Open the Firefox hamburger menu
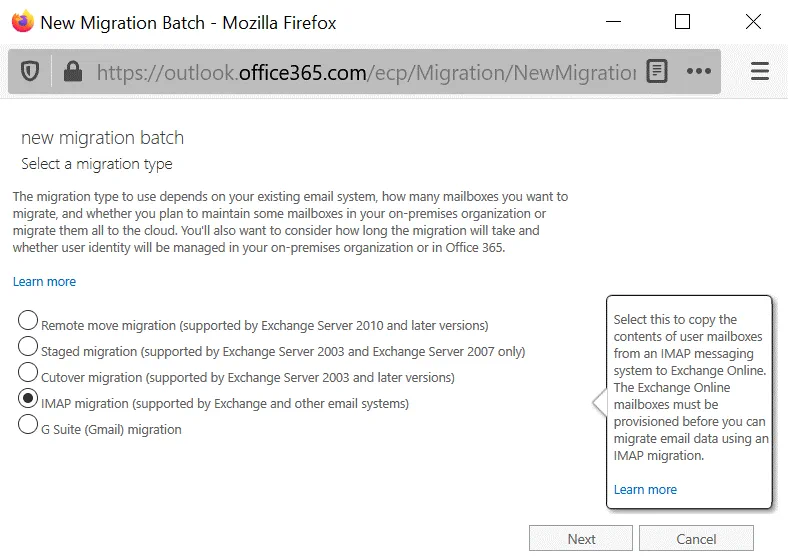The image size is (788, 557). coord(759,72)
